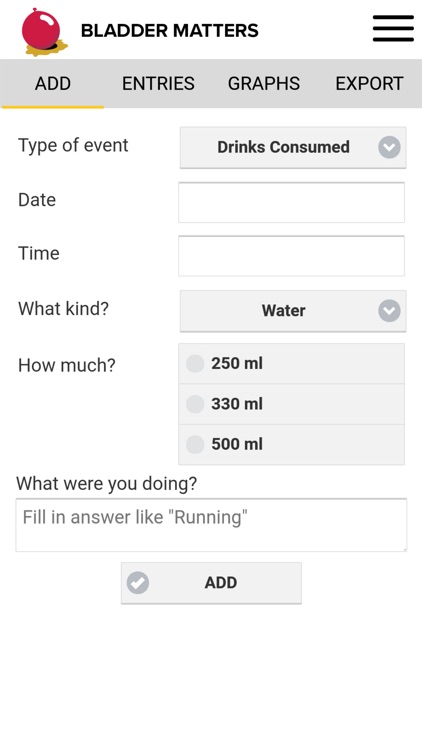The width and height of the screenshot is (422, 750).
Task: Click the What were you doing text box
Action: 211,525
